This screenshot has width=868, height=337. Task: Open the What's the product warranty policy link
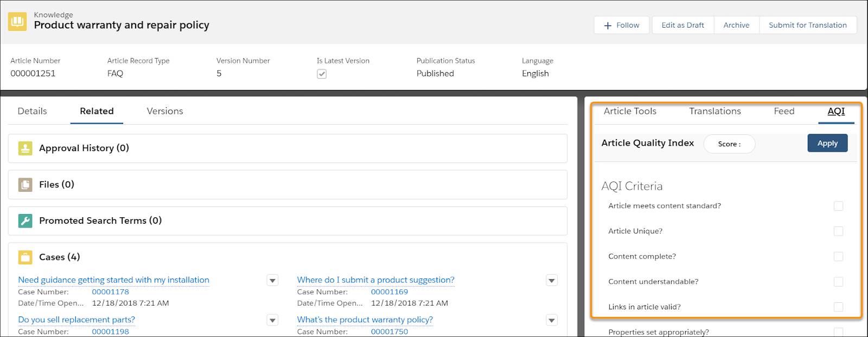365,320
